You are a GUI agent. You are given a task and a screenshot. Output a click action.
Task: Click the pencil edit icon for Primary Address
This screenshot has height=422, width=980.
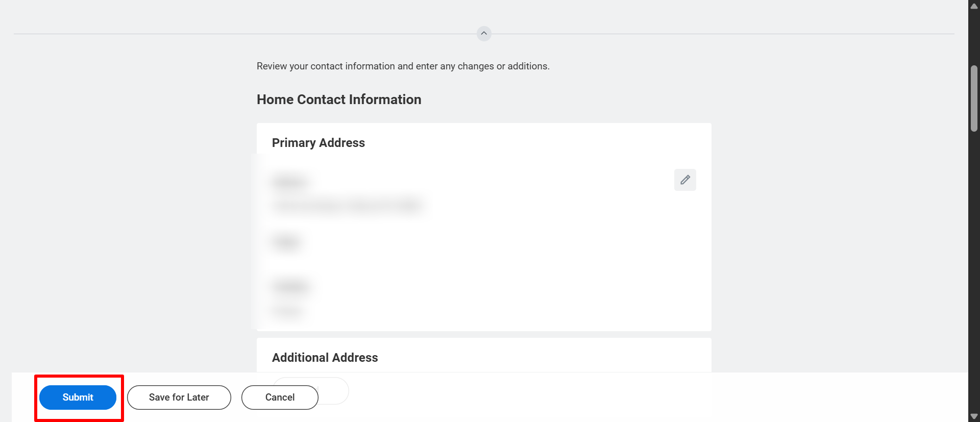pos(685,180)
